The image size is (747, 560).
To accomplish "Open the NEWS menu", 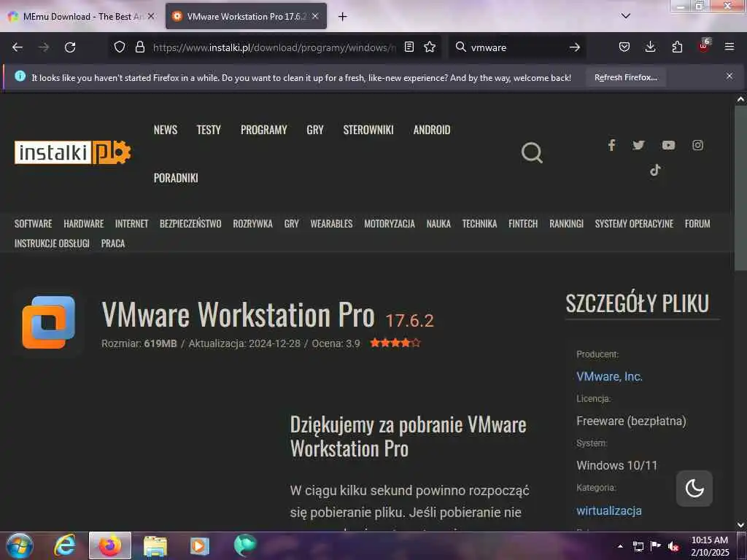I will pos(166,130).
